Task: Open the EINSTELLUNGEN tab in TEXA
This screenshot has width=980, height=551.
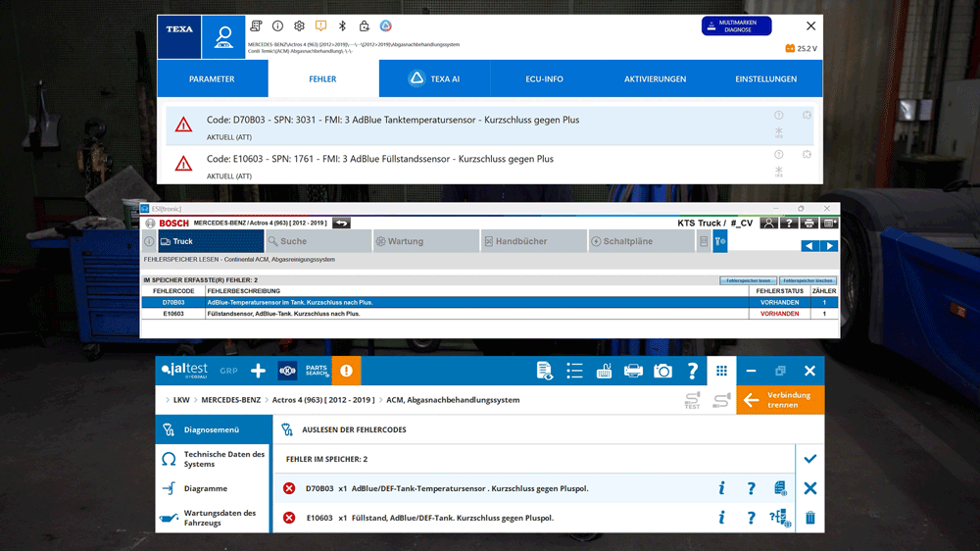Action: 765,78
